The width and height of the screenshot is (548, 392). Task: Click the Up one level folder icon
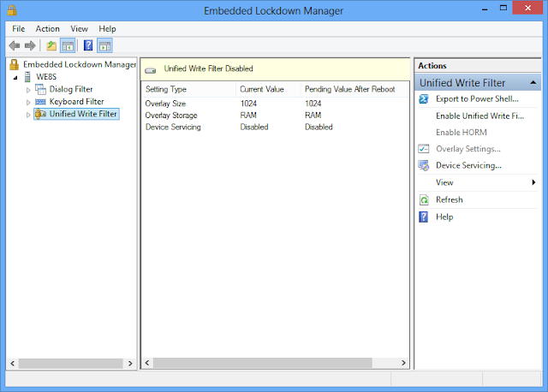51,45
